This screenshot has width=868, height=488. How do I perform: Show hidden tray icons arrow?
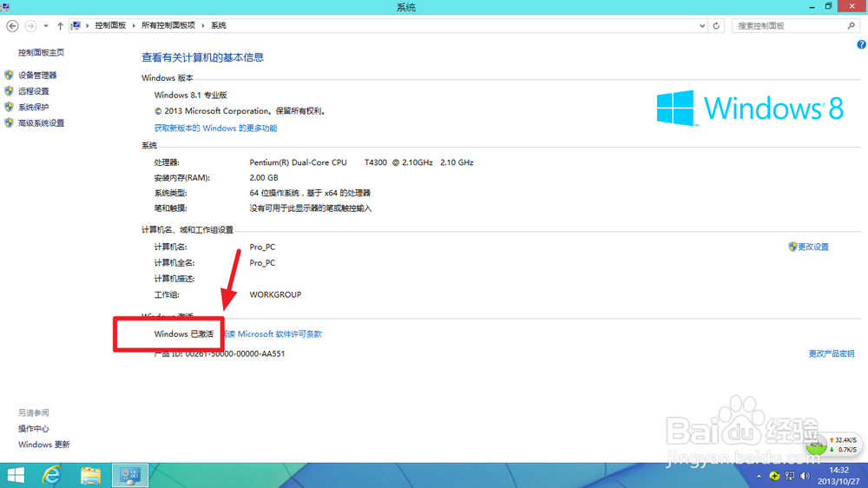(759, 476)
